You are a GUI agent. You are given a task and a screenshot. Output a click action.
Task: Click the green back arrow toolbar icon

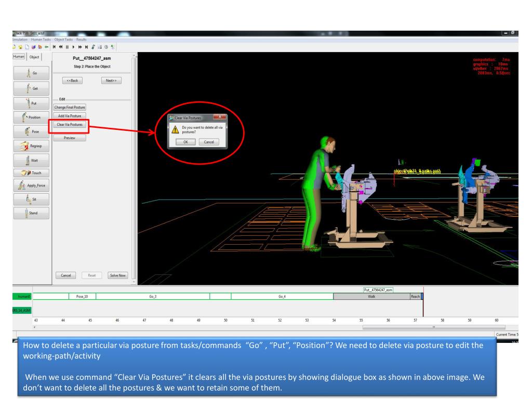[46, 47]
